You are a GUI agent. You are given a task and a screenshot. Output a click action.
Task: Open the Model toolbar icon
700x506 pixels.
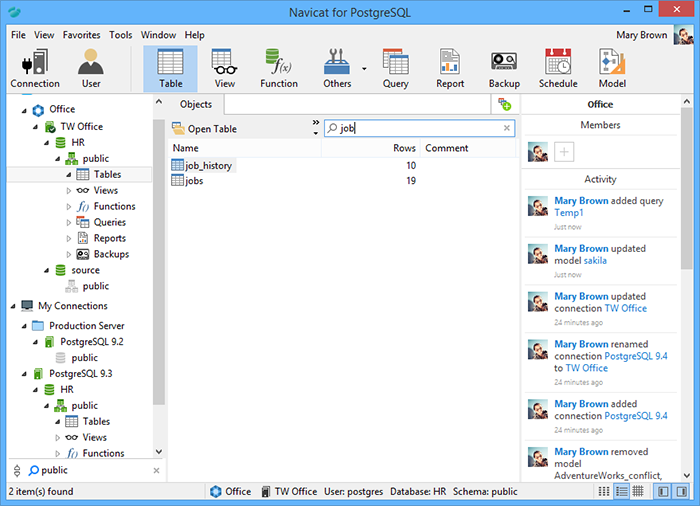(x=612, y=69)
